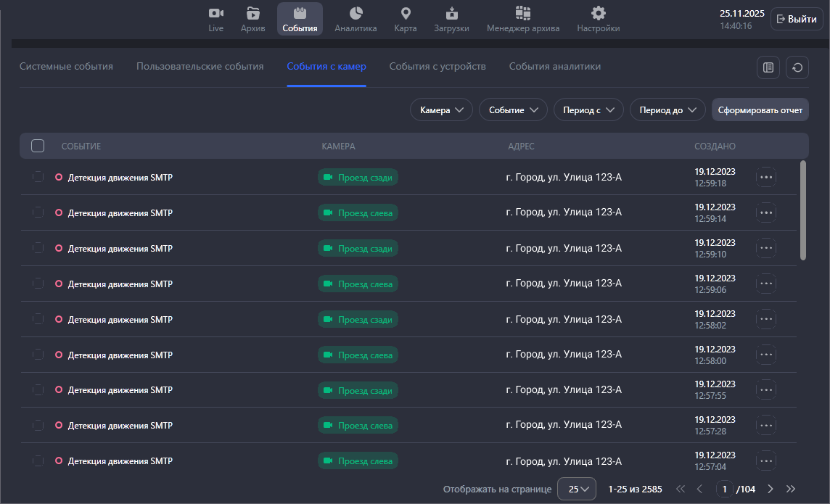Open the Загрузки downloads section
The width and height of the screenshot is (830, 504).
(x=451, y=19)
